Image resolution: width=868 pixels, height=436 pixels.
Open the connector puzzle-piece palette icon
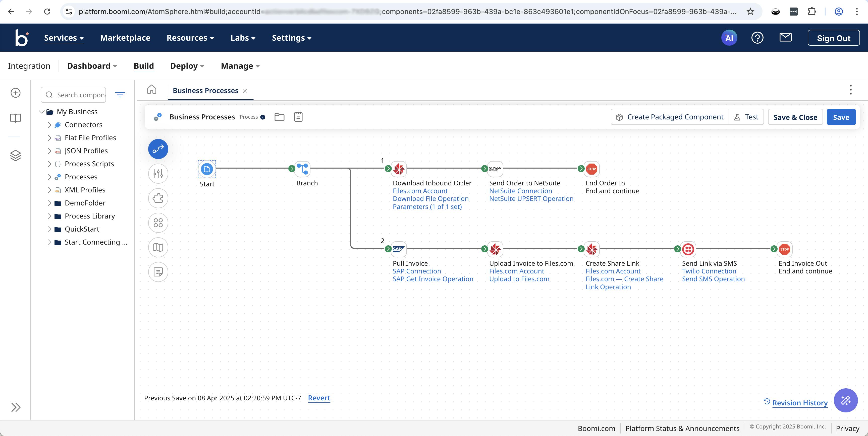[158, 198]
